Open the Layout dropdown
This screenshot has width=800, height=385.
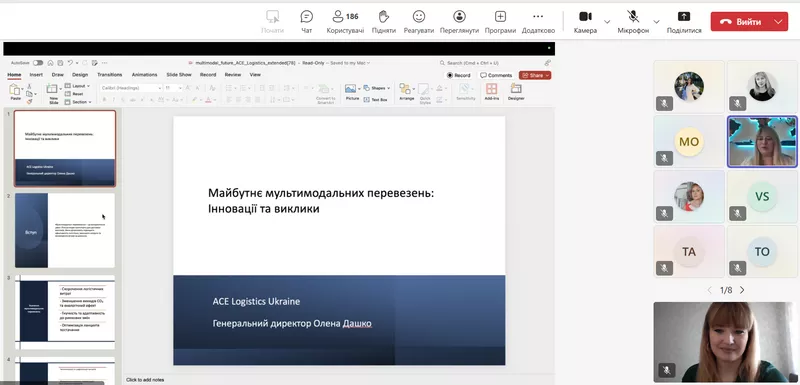click(x=78, y=86)
